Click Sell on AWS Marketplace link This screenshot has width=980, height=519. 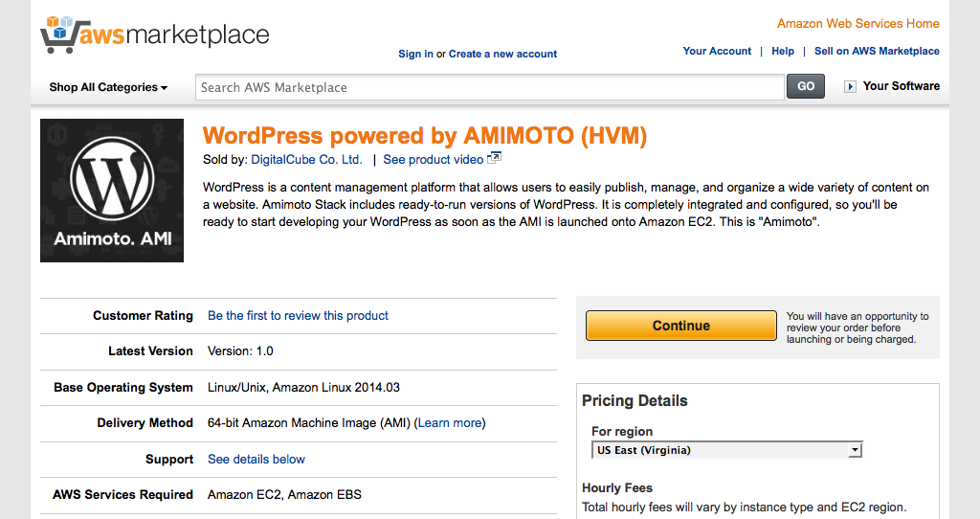(877, 52)
